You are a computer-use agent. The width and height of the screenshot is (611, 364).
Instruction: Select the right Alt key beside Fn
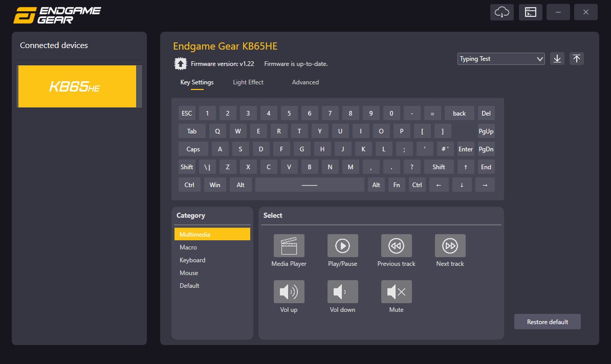(376, 185)
